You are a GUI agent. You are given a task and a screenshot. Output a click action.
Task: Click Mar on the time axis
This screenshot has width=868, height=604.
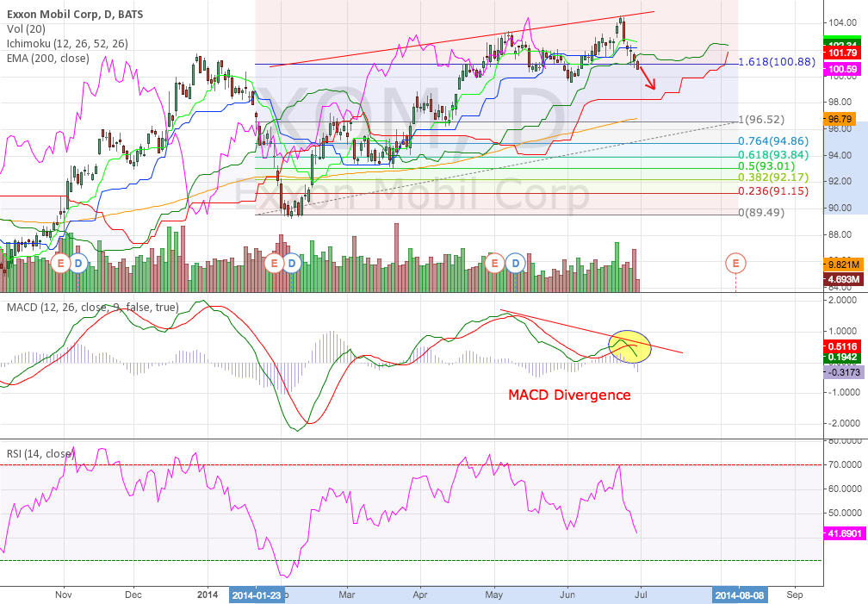point(347,595)
